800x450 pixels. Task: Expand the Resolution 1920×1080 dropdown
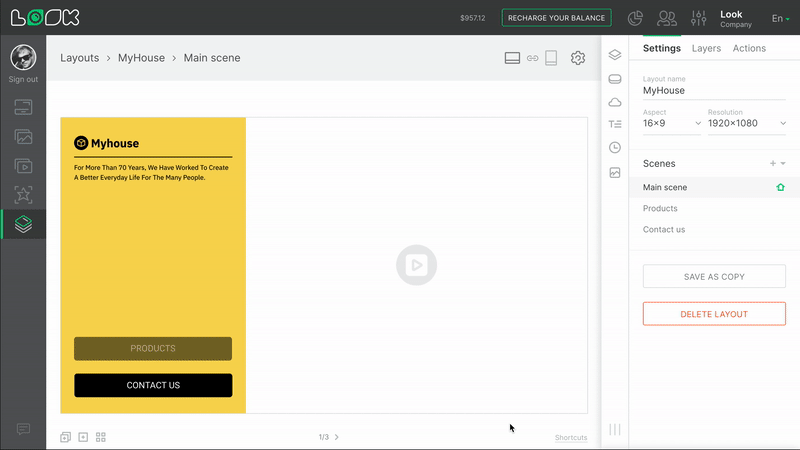point(746,123)
